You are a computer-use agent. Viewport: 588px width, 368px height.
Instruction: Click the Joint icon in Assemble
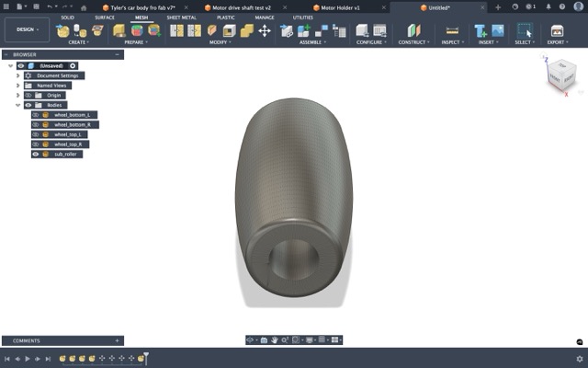pos(322,30)
